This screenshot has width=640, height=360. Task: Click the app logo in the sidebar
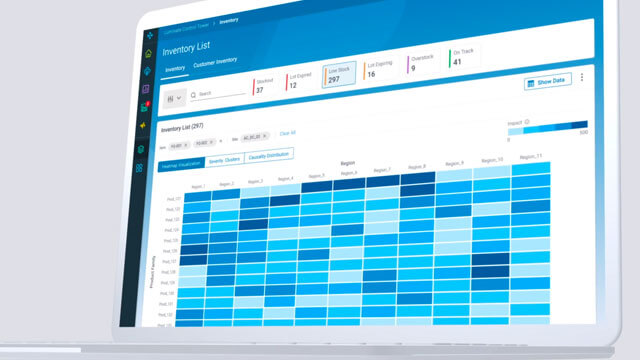tap(150, 36)
